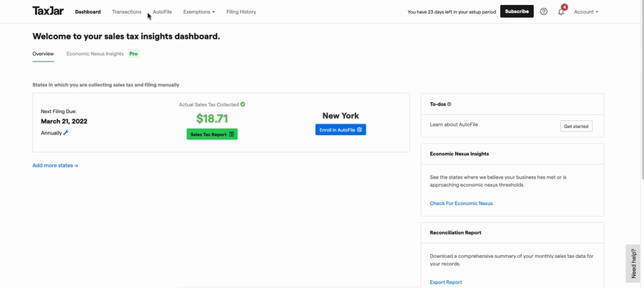The height and width of the screenshot is (288, 644).
Task: Open the notifications bell
Action: tap(561, 12)
